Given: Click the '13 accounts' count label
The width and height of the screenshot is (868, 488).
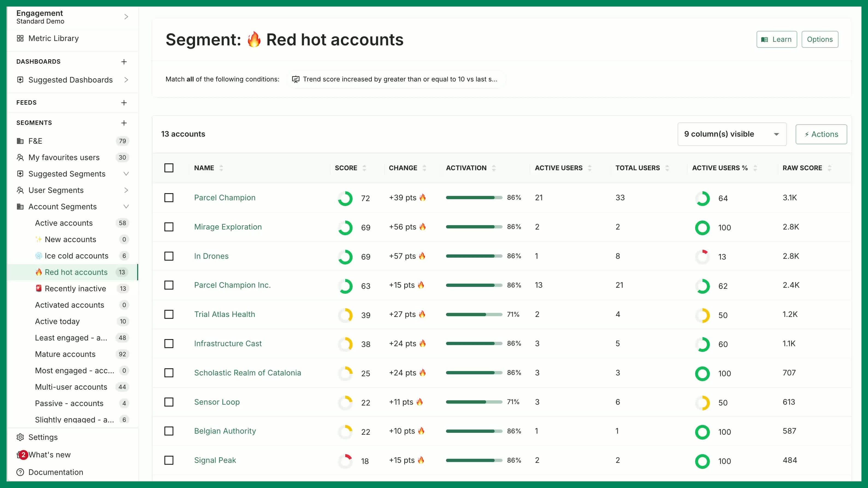Looking at the screenshot, I should point(183,134).
